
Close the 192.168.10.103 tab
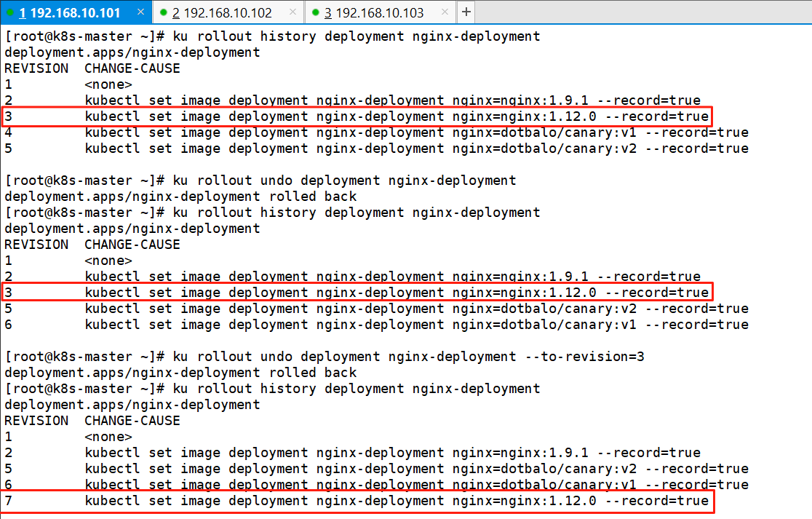[445, 12]
